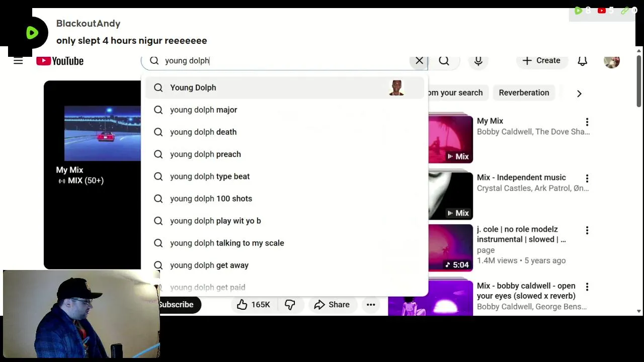The image size is (644, 362).
Task: Open the notifications bell
Action: coord(582,61)
